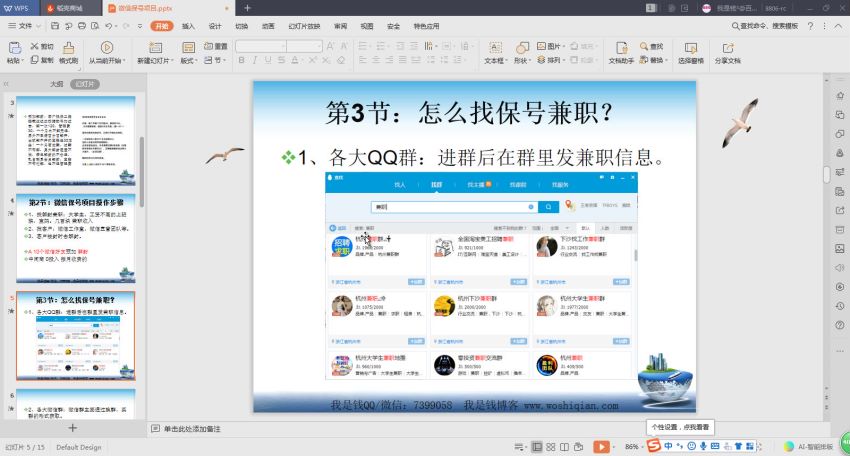
Task: Click the Save icon in quick access bar
Action: pyautogui.click(x=55, y=25)
